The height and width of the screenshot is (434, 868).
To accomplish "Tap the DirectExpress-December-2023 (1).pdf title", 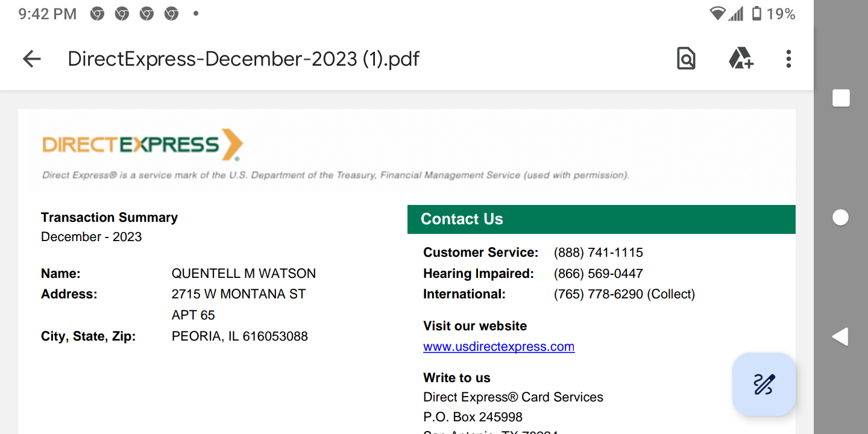I will pos(244,58).
